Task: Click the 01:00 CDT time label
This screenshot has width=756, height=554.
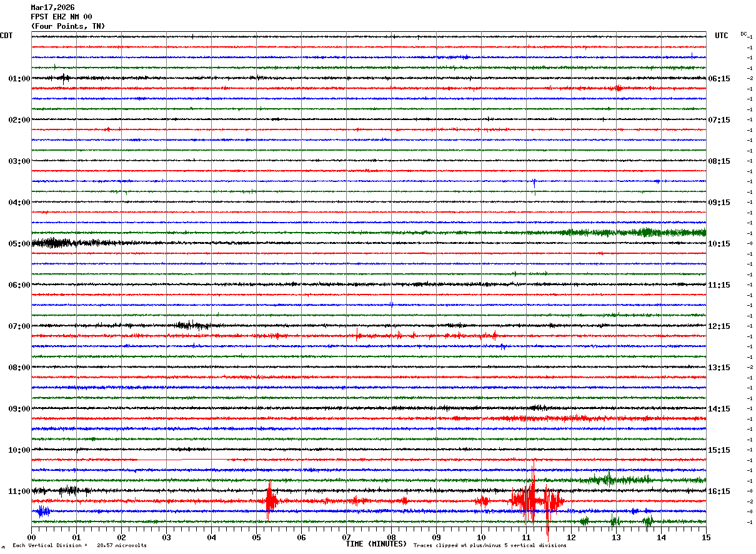Action: [x=19, y=79]
